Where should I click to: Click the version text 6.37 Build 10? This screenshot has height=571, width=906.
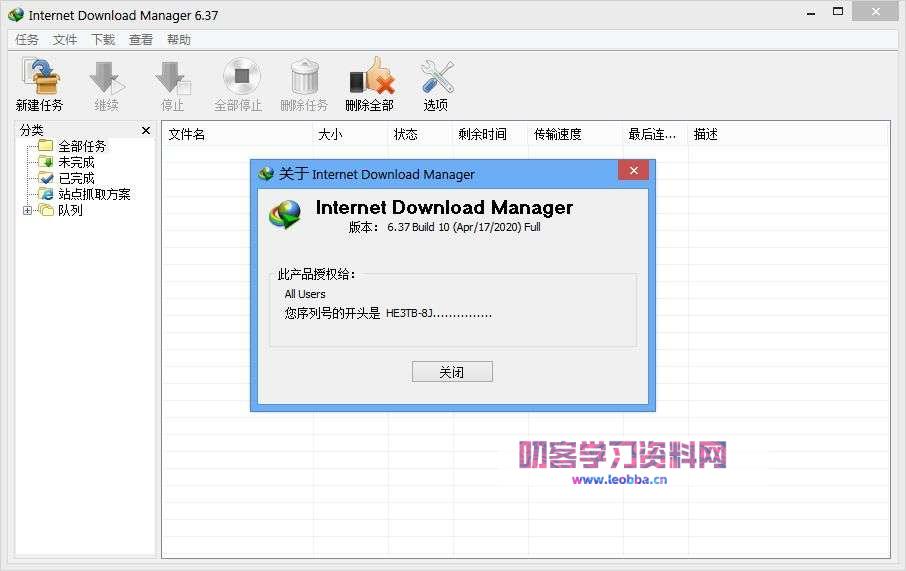coord(463,227)
